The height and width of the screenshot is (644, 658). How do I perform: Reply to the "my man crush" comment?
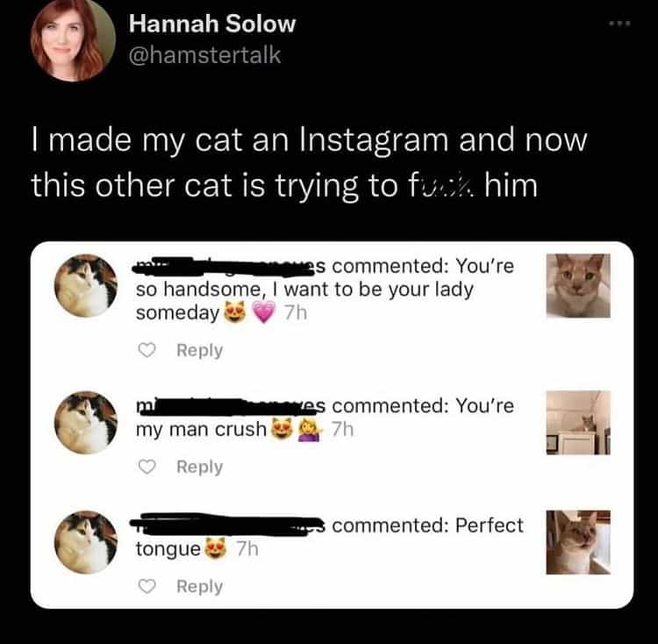point(199,467)
